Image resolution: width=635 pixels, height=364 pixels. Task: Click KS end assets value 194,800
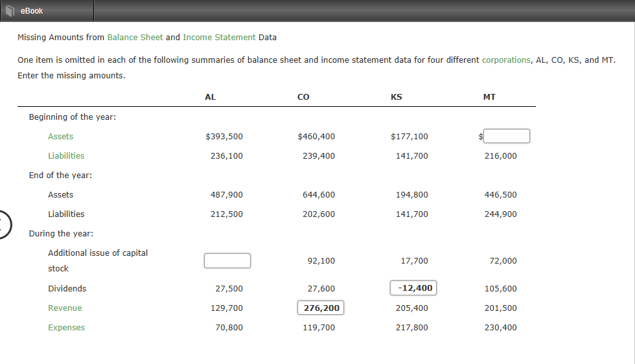[x=412, y=195]
